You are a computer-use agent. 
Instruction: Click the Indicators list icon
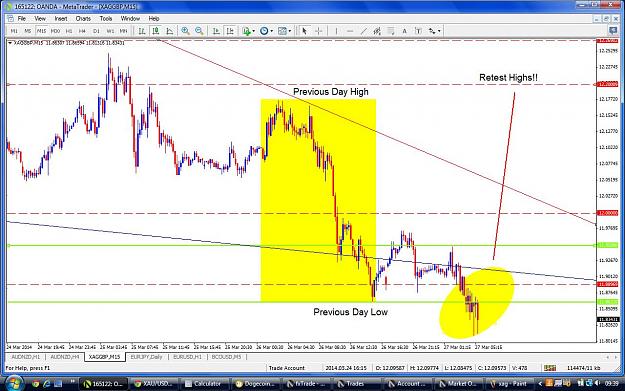coord(246,31)
